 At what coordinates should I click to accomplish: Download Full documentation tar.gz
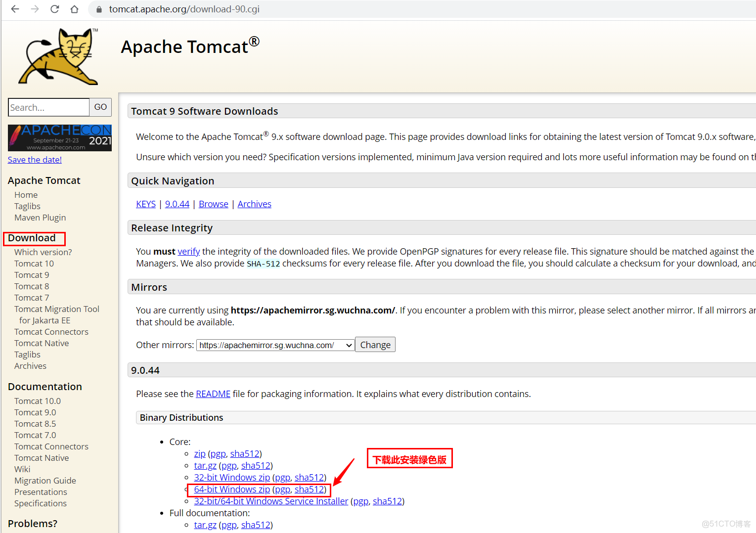point(205,525)
